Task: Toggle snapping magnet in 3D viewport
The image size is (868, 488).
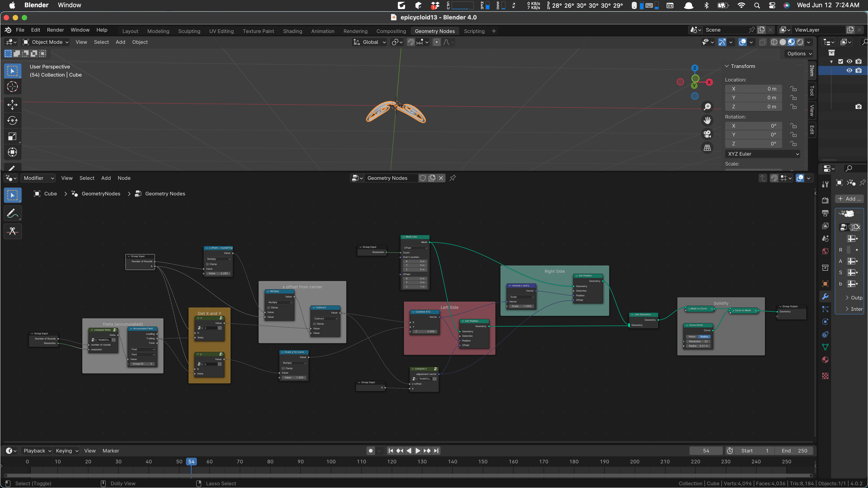Action: tap(411, 42)
